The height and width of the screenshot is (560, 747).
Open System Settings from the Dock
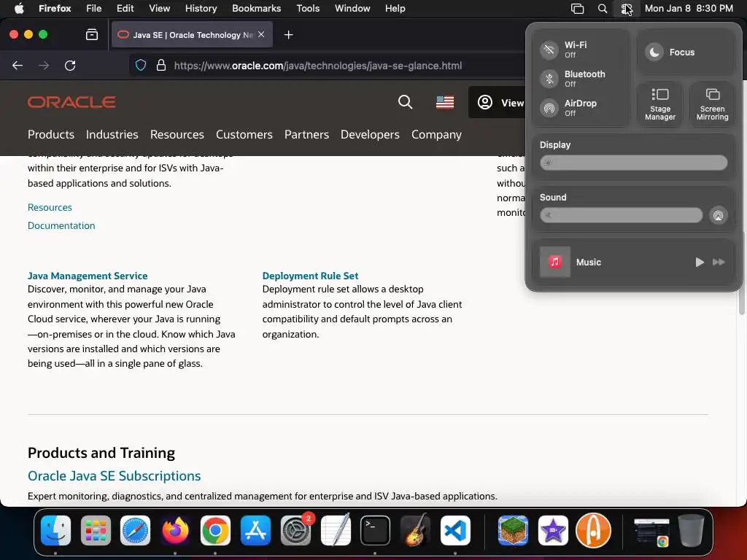point(296,530)
